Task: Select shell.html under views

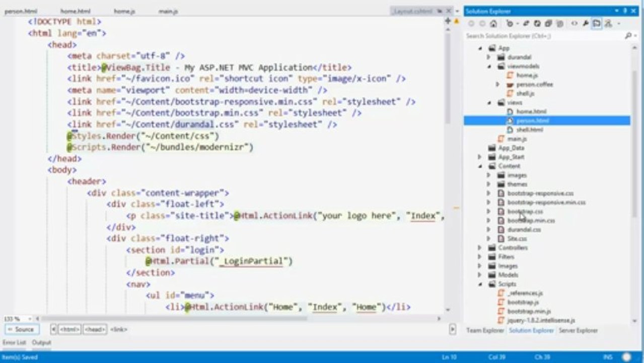Action: tap(530, 130)
